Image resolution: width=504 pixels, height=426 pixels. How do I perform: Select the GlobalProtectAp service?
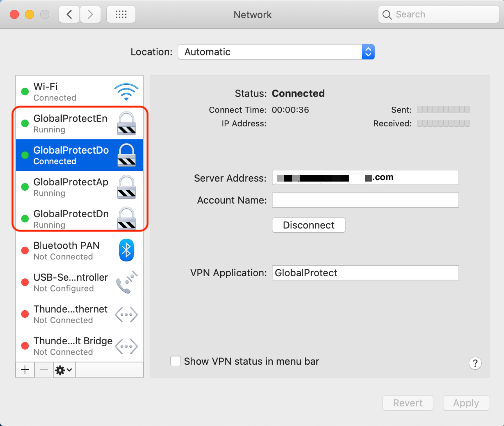tap(79, 187)
